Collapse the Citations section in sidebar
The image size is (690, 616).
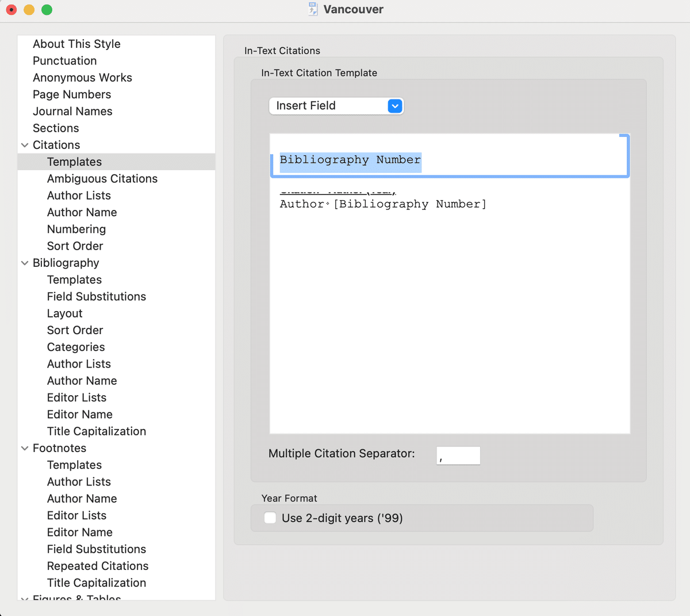[25, 145]
